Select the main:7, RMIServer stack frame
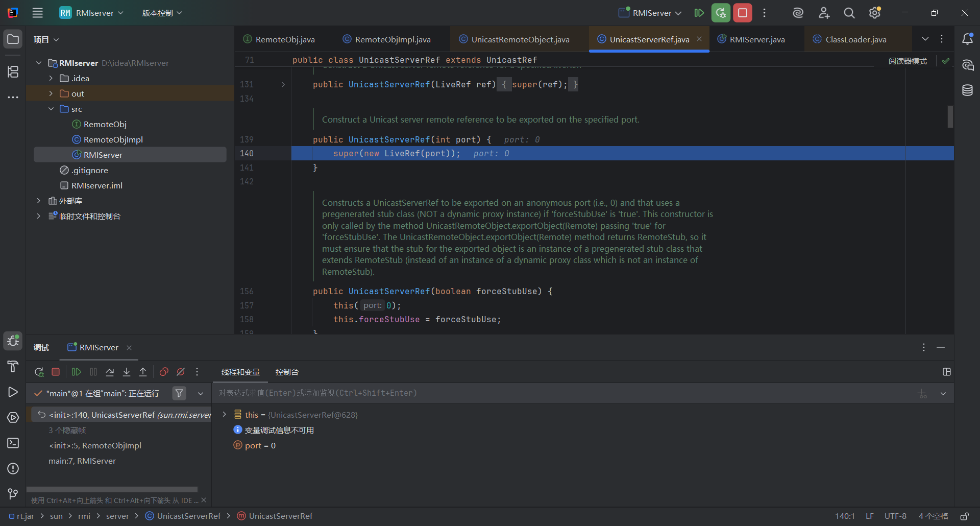This screenshot has width=980, height=526. (x=82, y=461)
